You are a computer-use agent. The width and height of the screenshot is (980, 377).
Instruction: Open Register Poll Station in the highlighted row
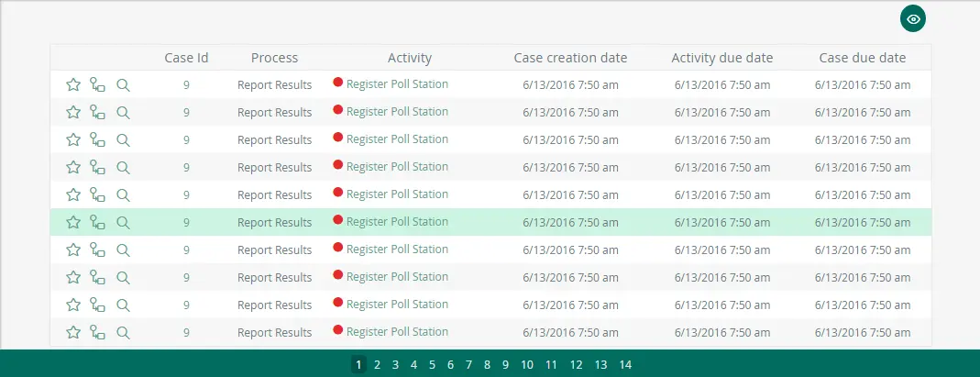pyautogui.click(x=397, y=222)
